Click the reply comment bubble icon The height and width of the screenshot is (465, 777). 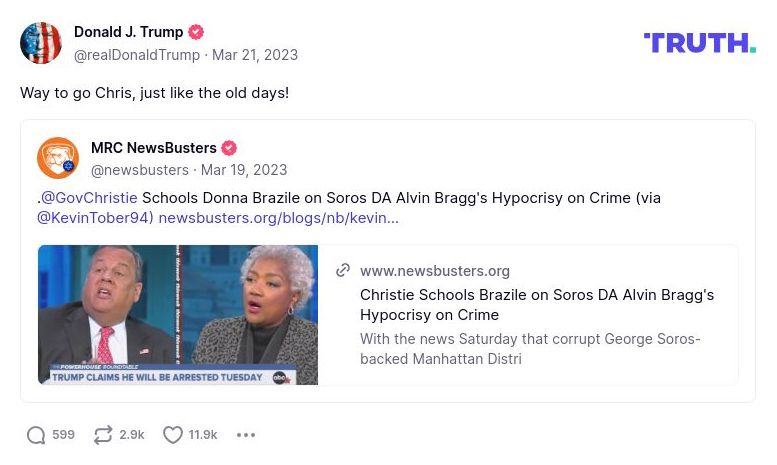tap(37, 435)
